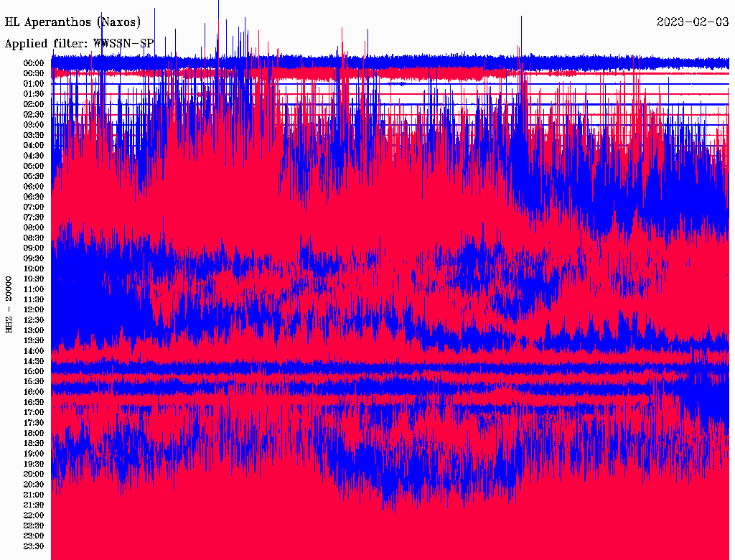This screenshot has width=735, height=560.
Task: Click the 04:00 time label
Action: 34,146
